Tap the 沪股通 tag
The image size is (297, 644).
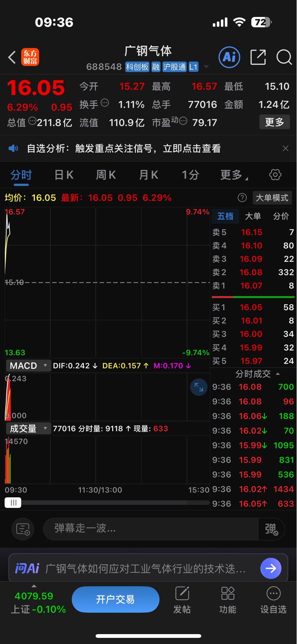tap(174, 67)
